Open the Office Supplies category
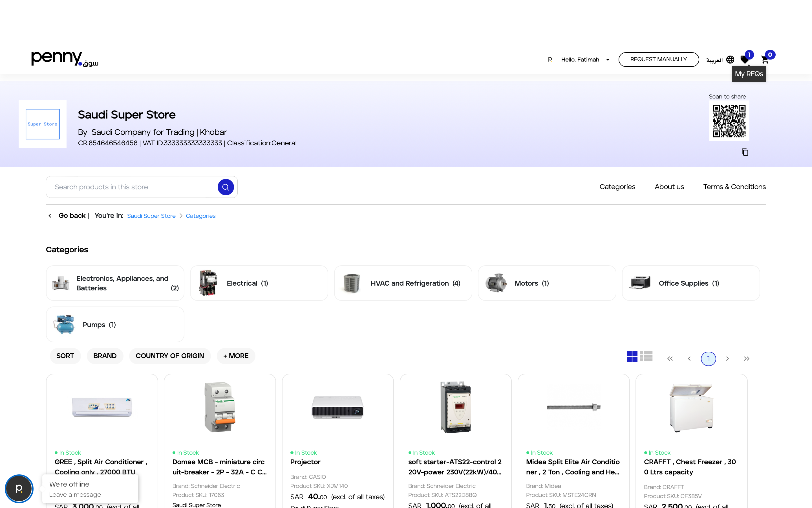 [691, 283]
